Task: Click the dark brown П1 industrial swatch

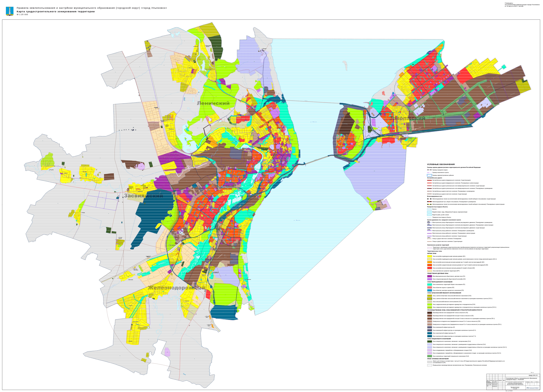Action: 429,313
